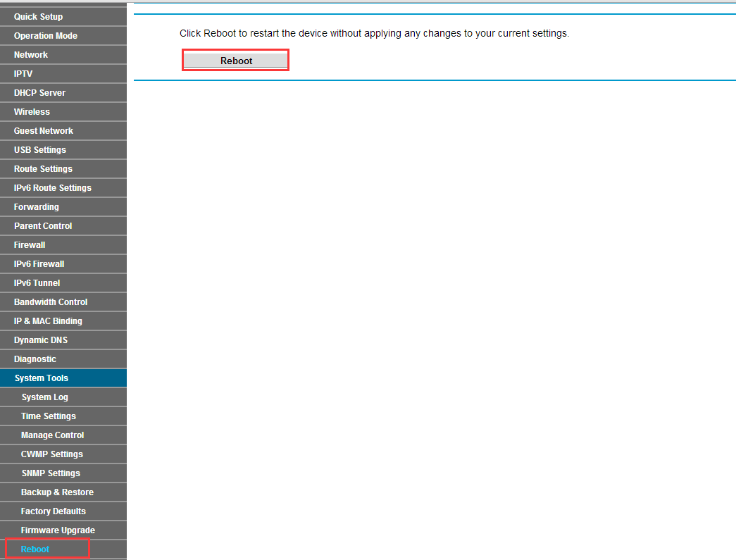Open SNMP Settings submenu item
The width and height of the screenshot is (736, 560).
(63, 473)
